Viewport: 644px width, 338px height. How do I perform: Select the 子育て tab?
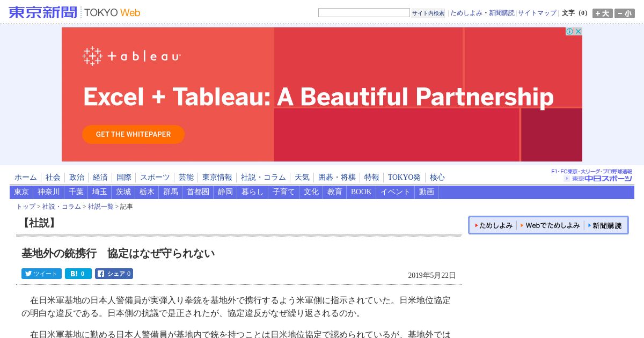click(x=284, y=192)
